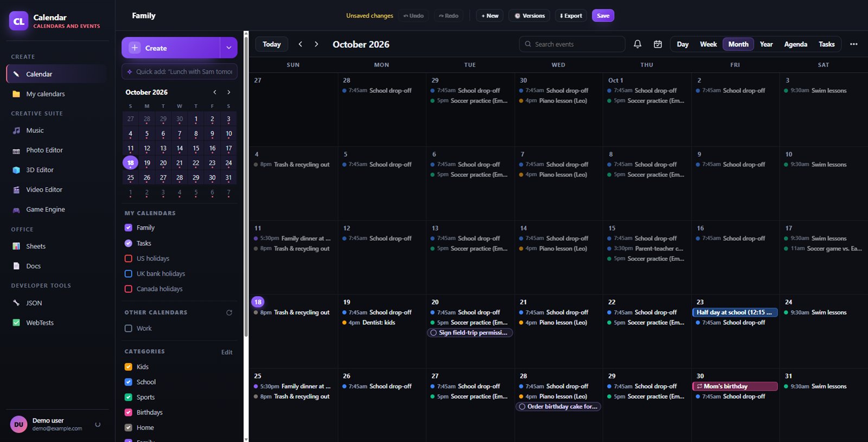Open Music in the sidebar
The height and width of the screenshot is (442, 868).
[57, 130]
